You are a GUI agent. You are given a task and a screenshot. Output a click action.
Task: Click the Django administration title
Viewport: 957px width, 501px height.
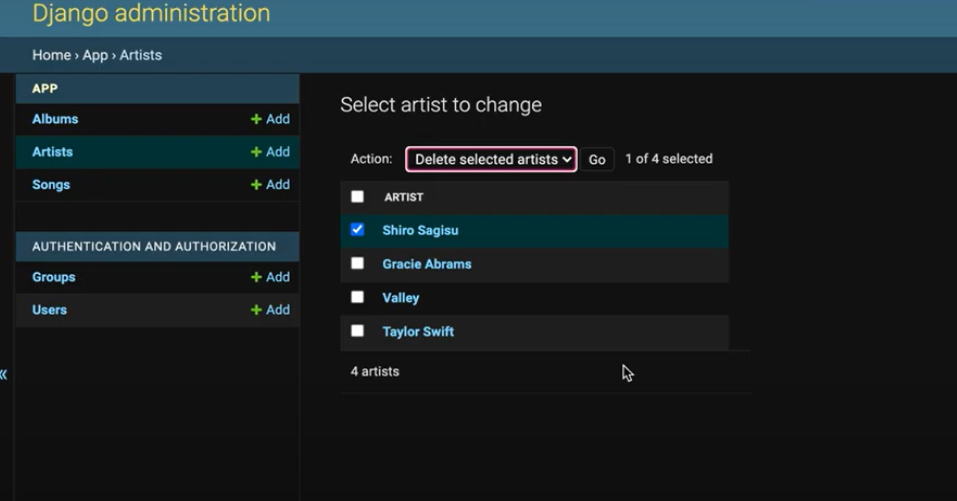pyautogui.click(x=151, y=13)
